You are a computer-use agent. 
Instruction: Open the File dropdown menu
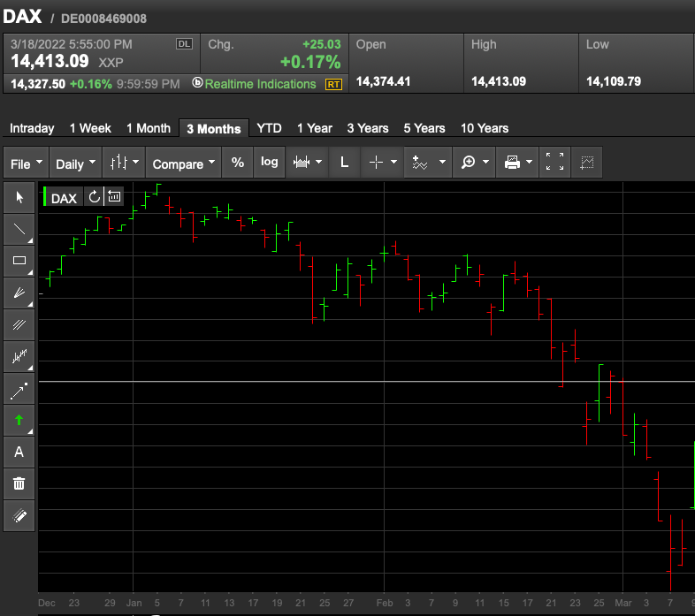point(26,164)
